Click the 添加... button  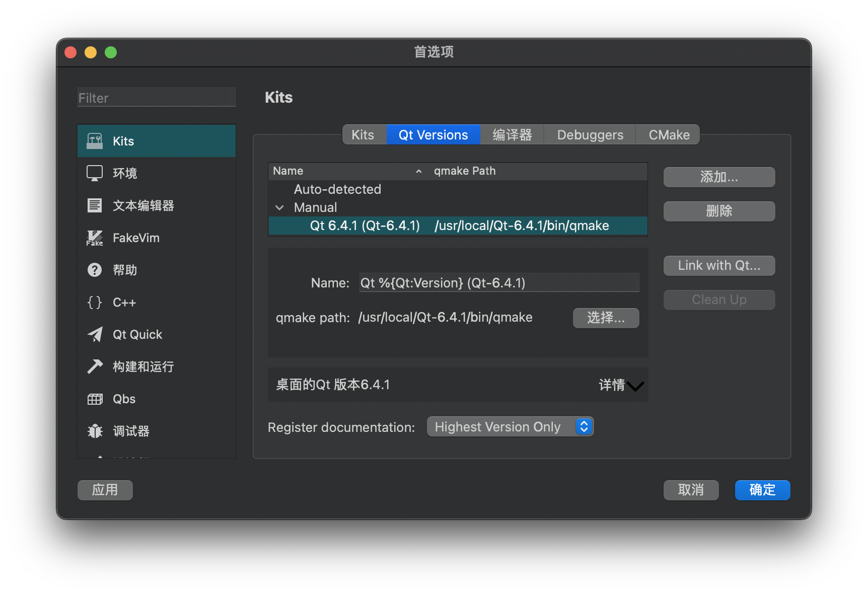[x=719, y=177]
